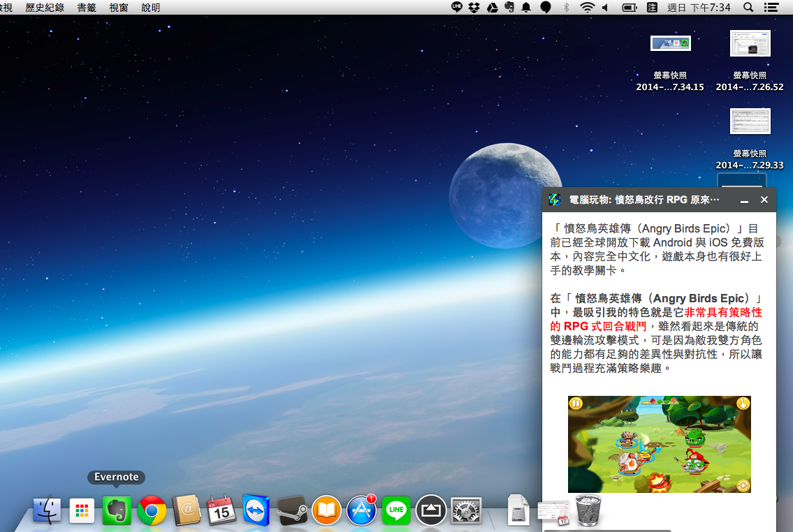The image size is (793, 532).
Task: Click LINE icon in the menu bar
Action: tap(457, 7)
